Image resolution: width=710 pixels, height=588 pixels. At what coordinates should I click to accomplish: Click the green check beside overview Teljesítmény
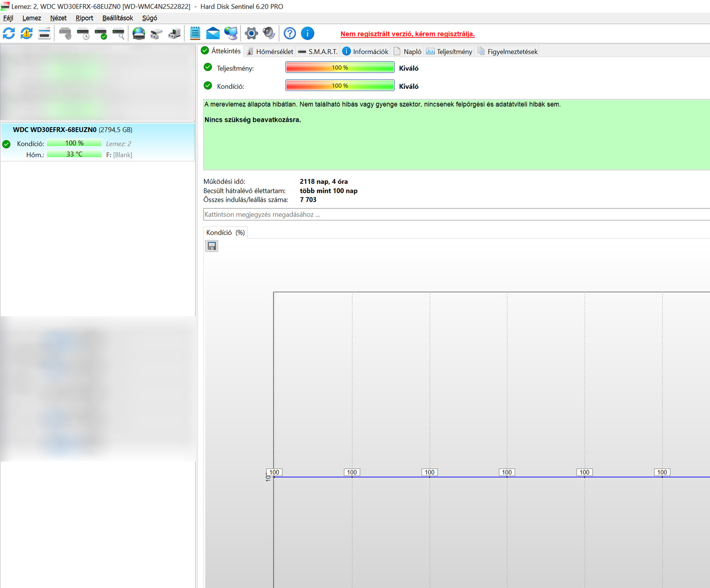[208, 67]
